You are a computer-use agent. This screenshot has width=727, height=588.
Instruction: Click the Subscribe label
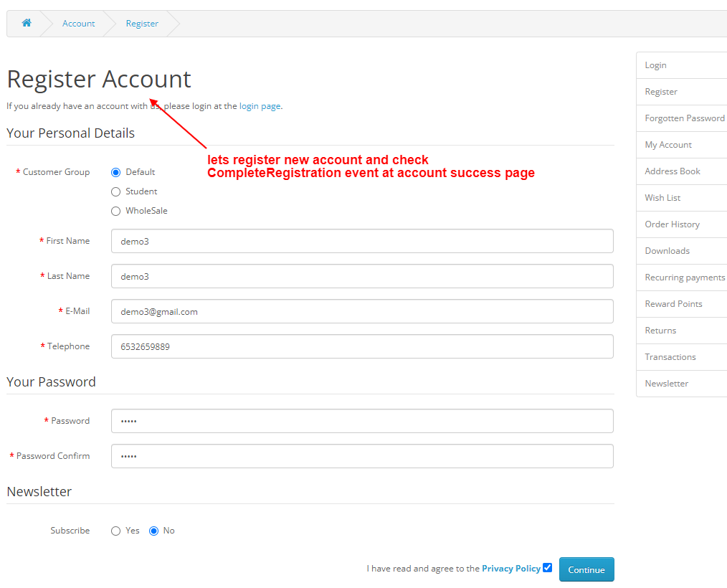click(70, 531)
